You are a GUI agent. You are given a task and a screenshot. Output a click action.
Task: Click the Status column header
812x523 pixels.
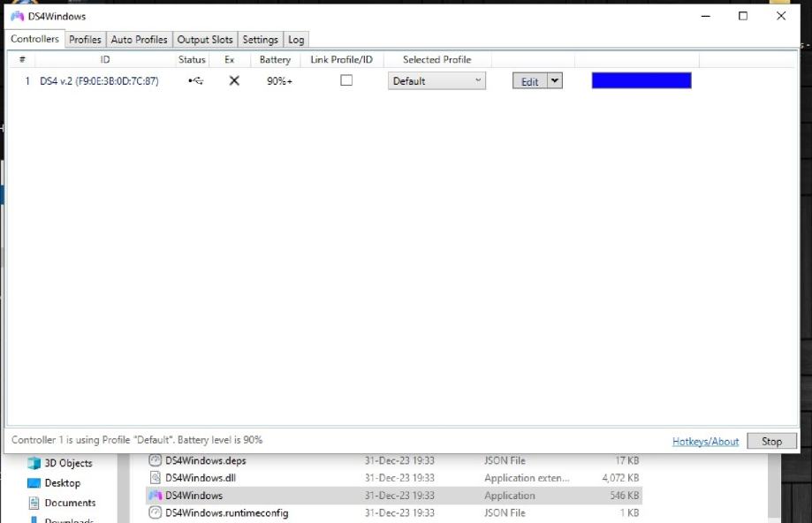192,59
